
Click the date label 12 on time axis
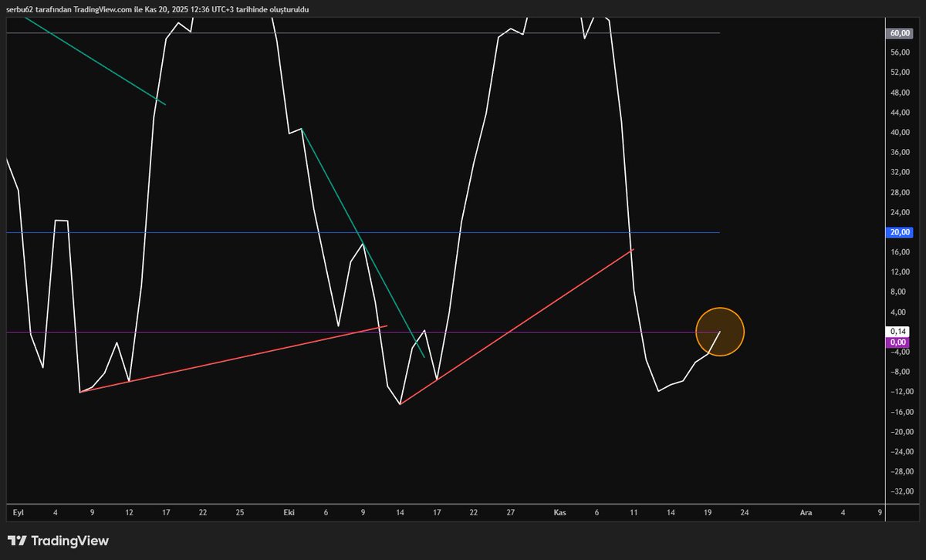[129, 512]
